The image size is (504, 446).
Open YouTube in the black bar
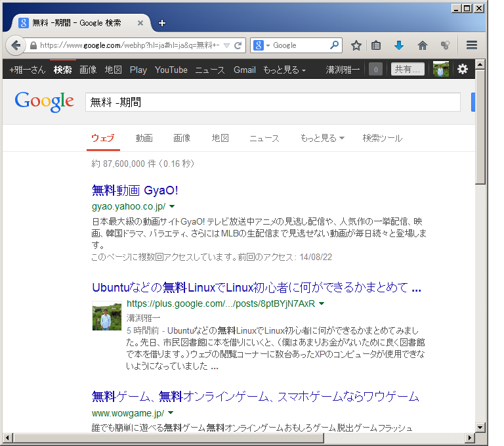pyautogui.click(x=171, y=70)
